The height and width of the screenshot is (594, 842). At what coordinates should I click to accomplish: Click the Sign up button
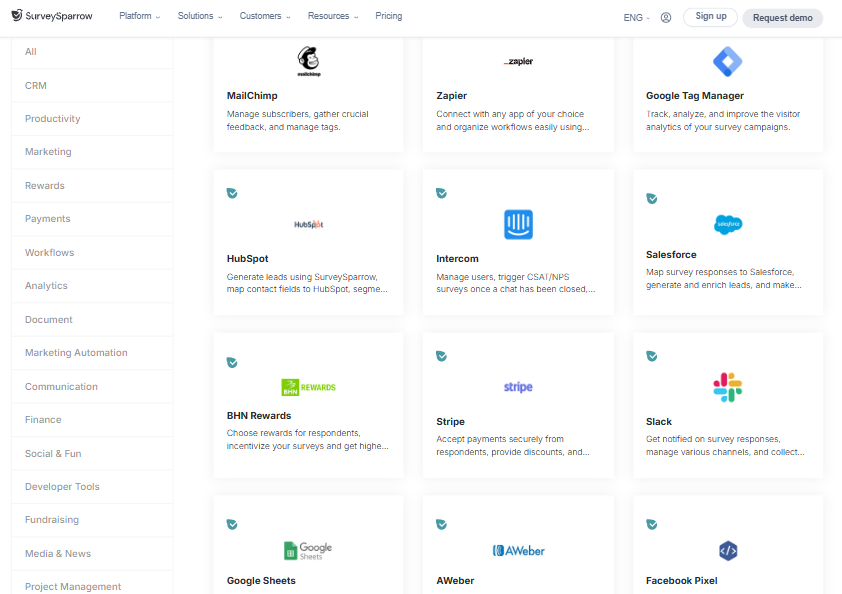point(710,17)
